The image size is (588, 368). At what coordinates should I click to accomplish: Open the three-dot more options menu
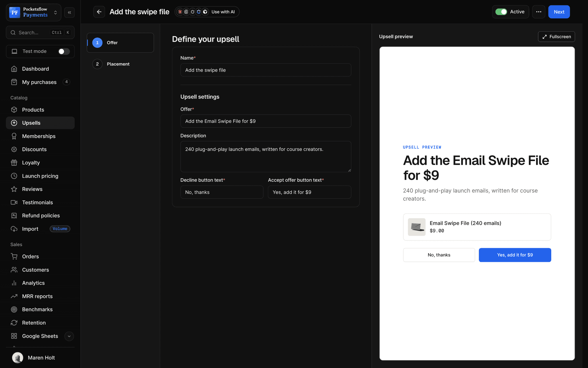539,12
